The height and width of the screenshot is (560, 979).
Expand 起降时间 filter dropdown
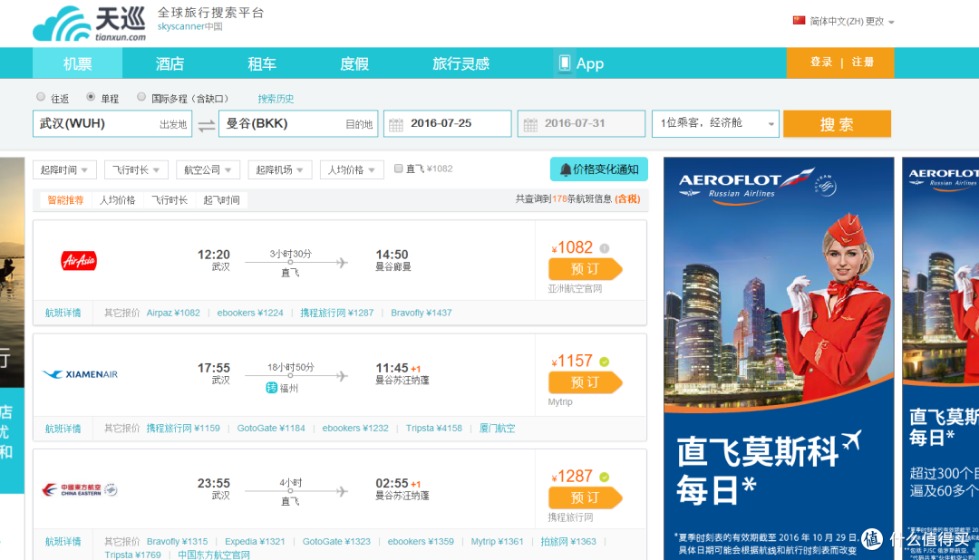[64, 169]
